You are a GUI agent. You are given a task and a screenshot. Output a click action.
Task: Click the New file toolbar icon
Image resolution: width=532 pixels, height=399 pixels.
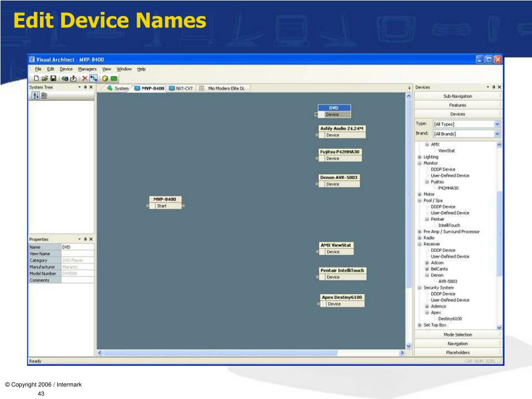[x=36, y=78]
